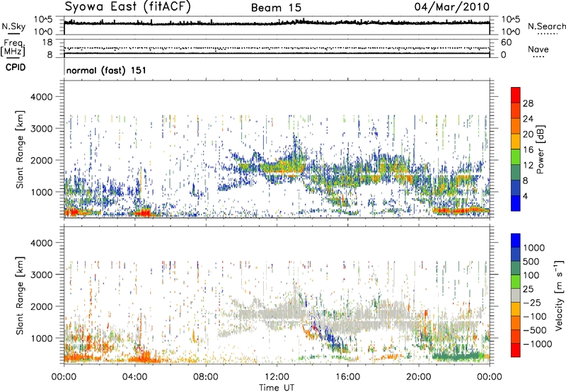
Task: Click the 'Time UT' axis title
Action: 277,388
